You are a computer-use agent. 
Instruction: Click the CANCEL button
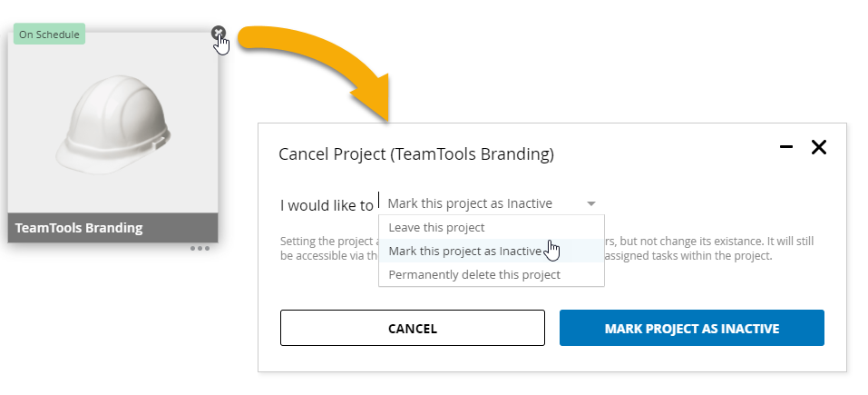(413, 328)
